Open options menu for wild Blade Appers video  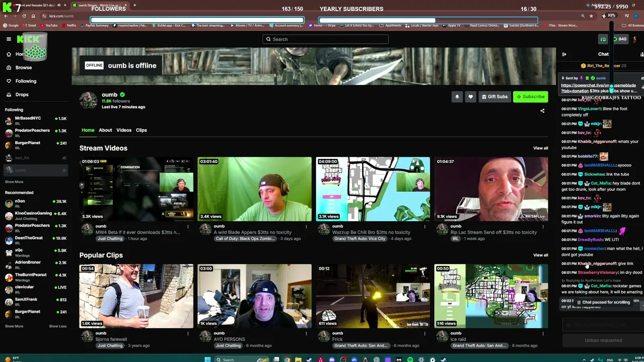[x=306, y=227]
